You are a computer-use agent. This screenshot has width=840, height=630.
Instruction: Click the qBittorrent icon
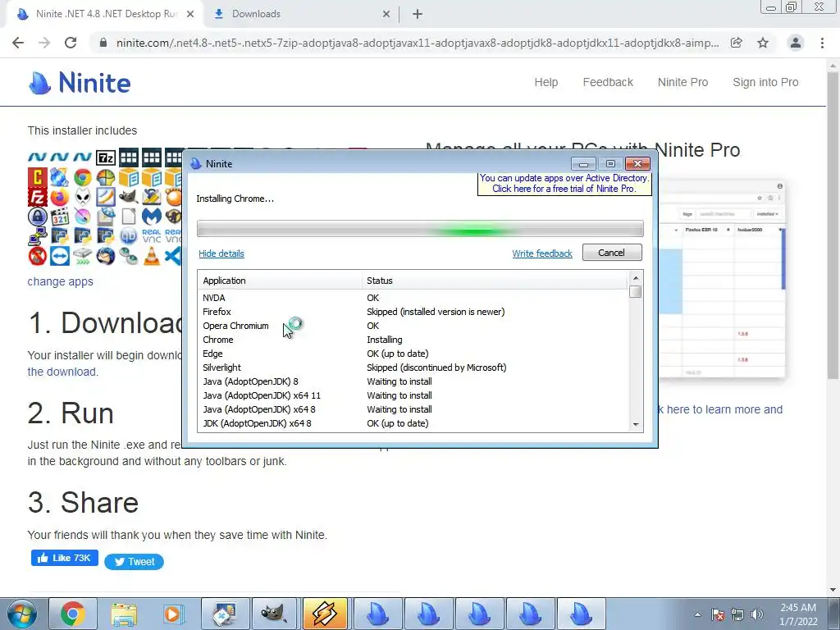coord(129,236)
